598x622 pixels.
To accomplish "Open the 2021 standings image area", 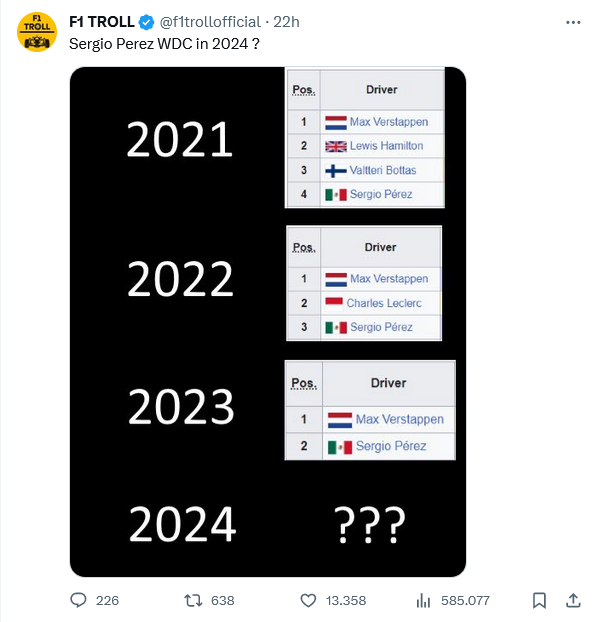I will click(365, 138).
